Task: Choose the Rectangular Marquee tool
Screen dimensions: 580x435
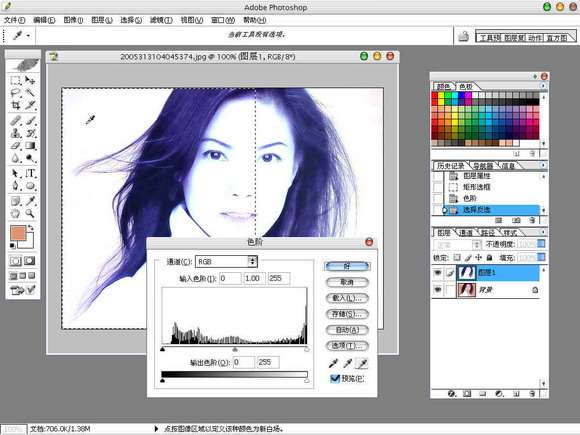Action: pyautogui.click(x=16, y=80)
